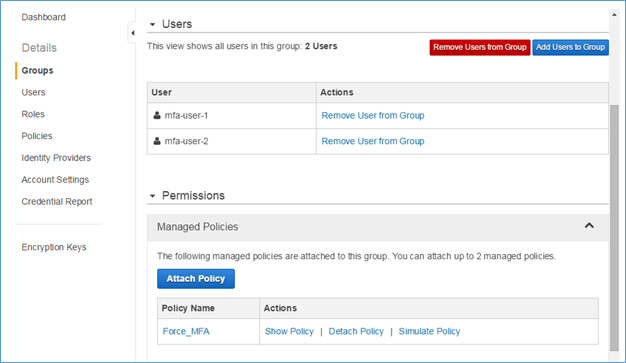Remove mfa-user-2 from the group
This screenshot has height=363, width=626.
(x=373, y=141)
